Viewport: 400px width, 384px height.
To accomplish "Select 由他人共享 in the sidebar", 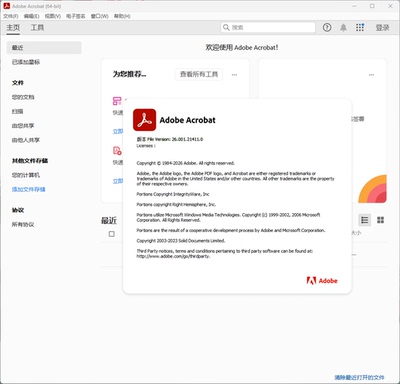I will tap(26, 140).
